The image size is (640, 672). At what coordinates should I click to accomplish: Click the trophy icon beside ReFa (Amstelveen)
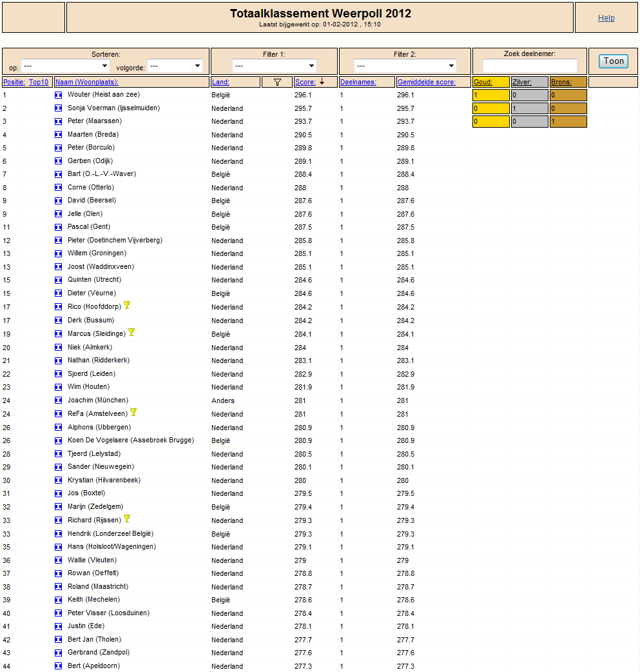coord(133,412)
